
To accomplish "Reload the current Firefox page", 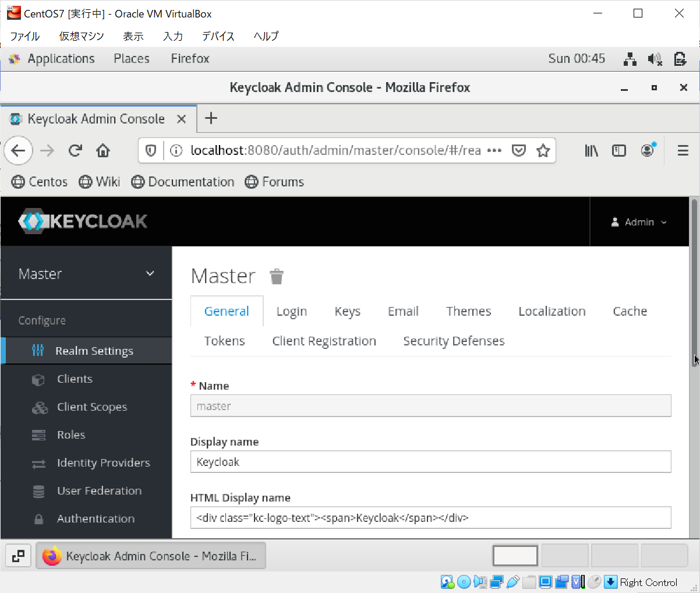I will (x=75, y=151).
